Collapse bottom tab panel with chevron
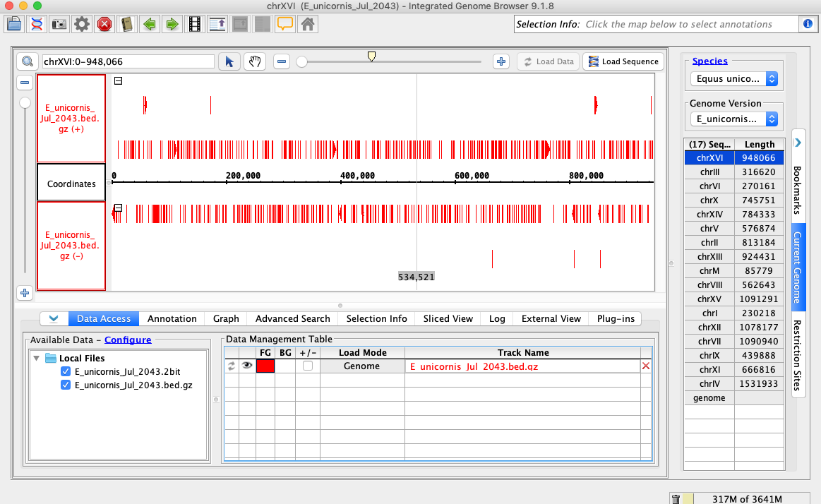The image size is (821, 504). click(54, 318)
